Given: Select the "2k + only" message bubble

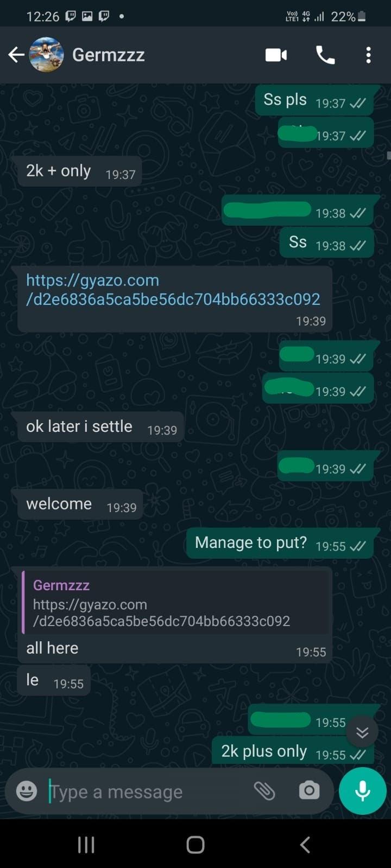Looking at the screenshot, I should (79, 171).
